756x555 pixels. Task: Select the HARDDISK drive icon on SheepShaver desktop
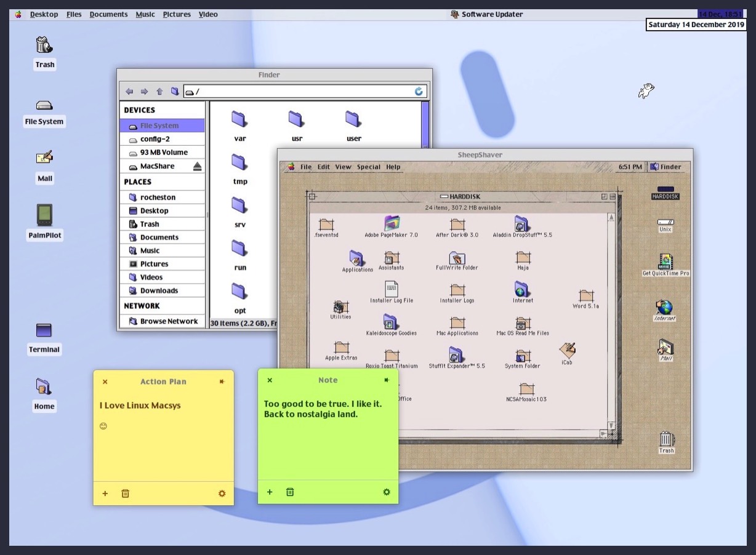pyautogui.click(x=666, y=190)
